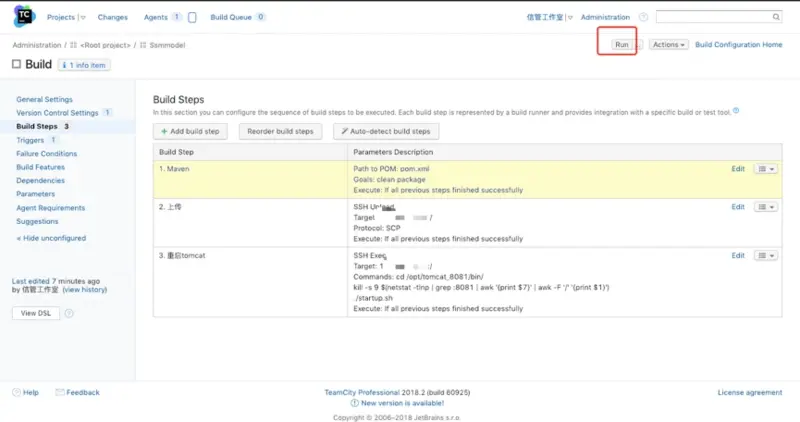This screenshot has height=422, width=800.
Task: Edit the Maven build step
Action: click(738, 169)
